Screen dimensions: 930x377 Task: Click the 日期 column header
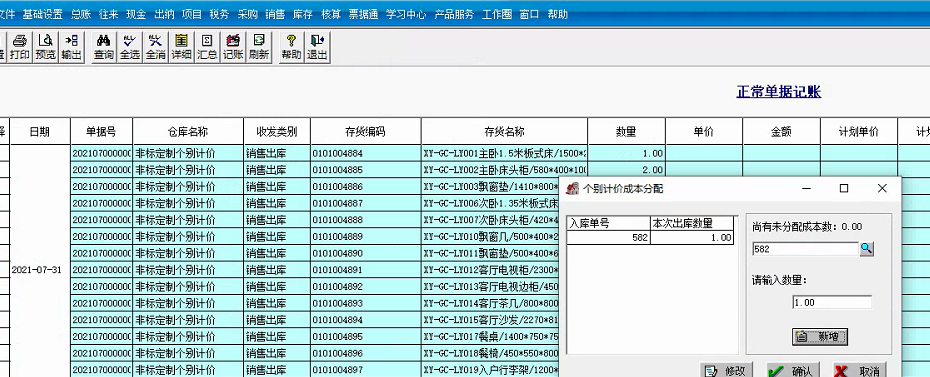point(40,132)
